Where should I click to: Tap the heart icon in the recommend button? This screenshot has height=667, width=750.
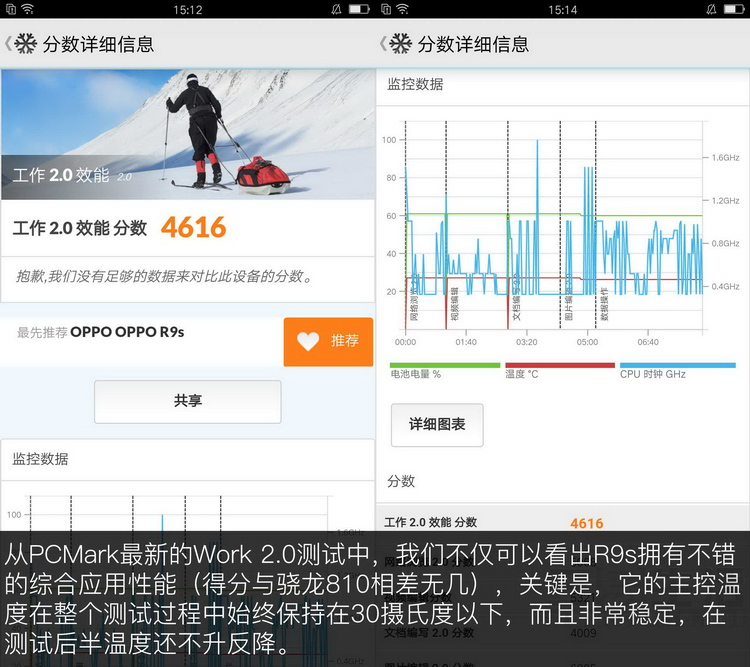pos(308,341)
